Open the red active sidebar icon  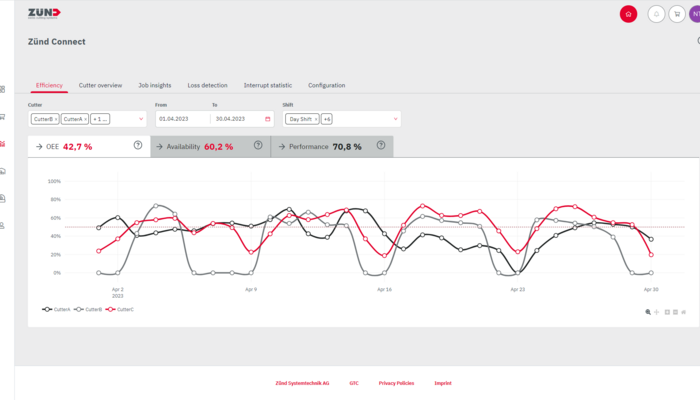coord(3,144)
